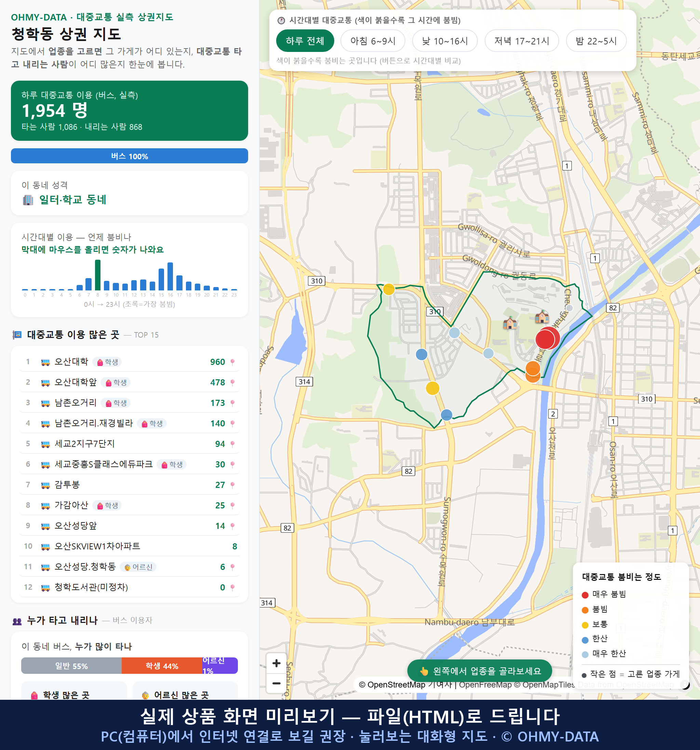Click the 1,954 명 ridership figure
Viewport: 700px width, 750px height.
[x=55, y=111]
